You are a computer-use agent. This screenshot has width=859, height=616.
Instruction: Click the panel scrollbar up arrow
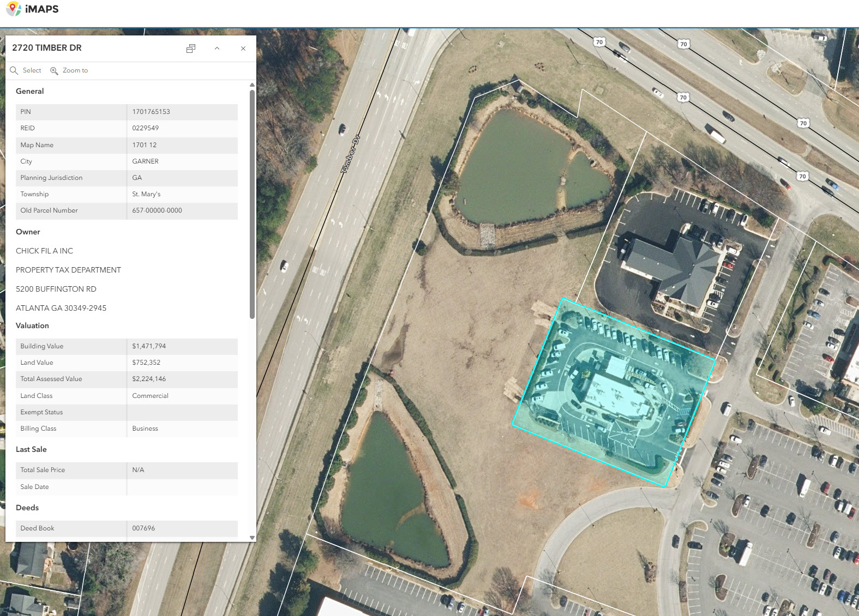pos(252,85)
